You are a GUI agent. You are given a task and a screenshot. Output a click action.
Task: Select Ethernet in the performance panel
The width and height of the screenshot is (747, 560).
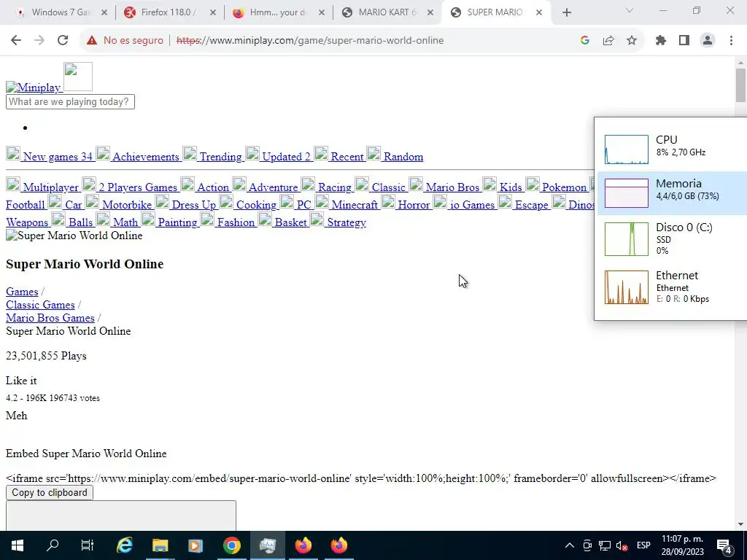point(672,287)
